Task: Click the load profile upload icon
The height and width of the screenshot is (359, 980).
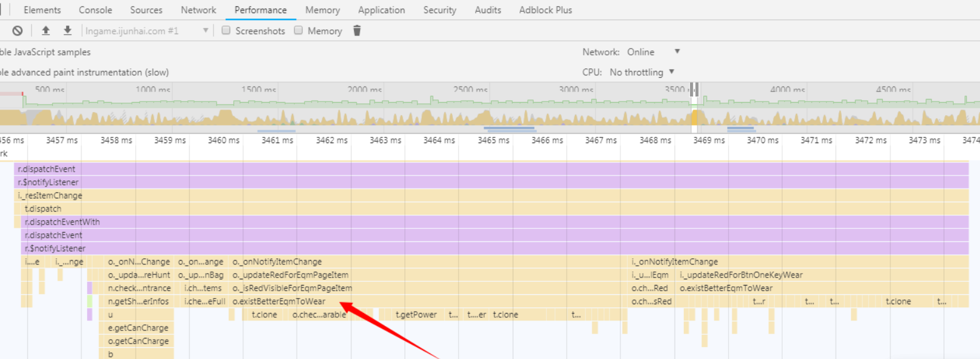Action: pyautogui.click(x=45, y=30)
